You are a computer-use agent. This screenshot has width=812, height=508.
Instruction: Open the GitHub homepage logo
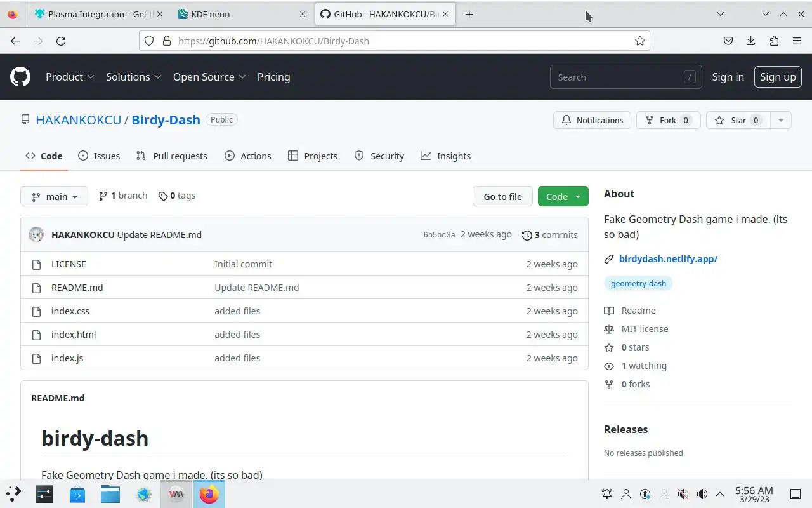(x=20, y=77)
